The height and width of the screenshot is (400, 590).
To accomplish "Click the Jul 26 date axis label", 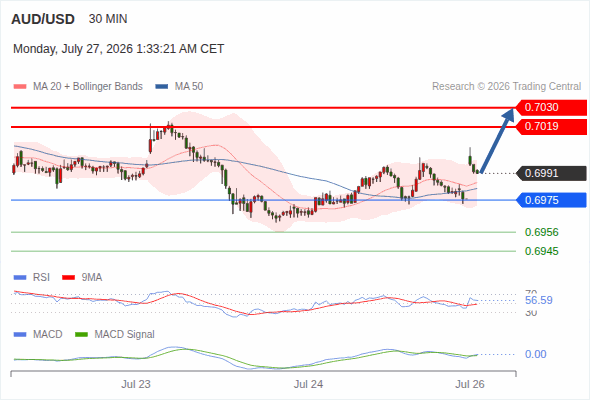I will click(470, 384).
